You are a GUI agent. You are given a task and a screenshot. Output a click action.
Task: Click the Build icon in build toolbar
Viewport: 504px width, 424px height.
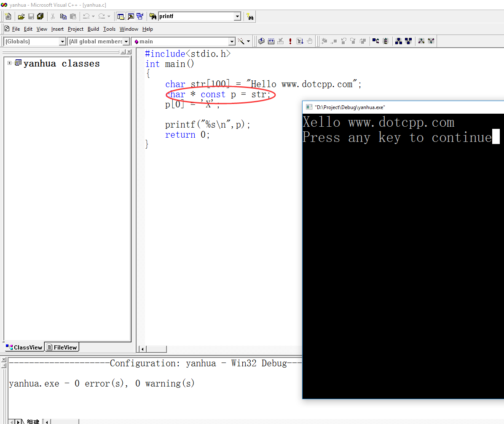click(271, 41)
